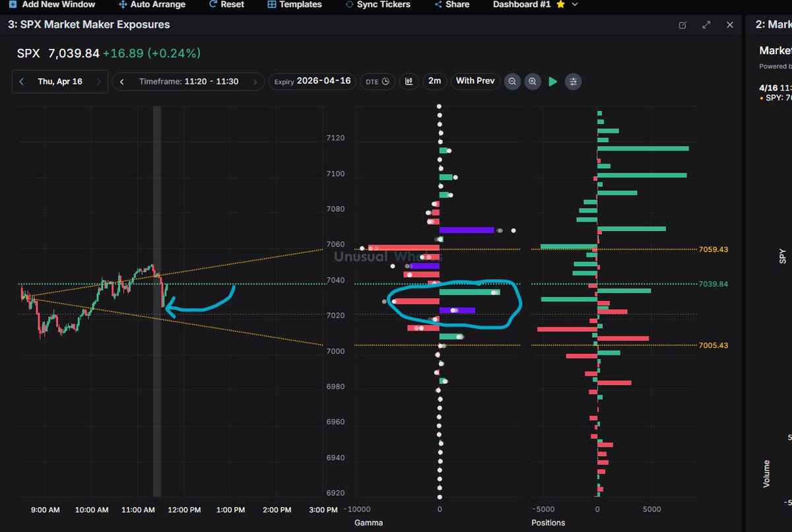792x532 pixels.
Task: Click the 7005.43 lower level label
Action: (x=713, y=345)
